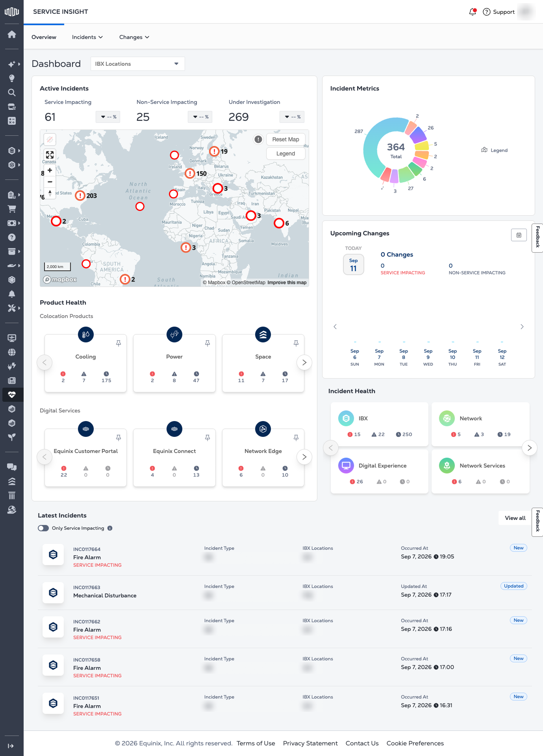This screenshot has width=543, height=756.
Task: Open the lightbulb insights sidebar icon
Action: point(12,78)
